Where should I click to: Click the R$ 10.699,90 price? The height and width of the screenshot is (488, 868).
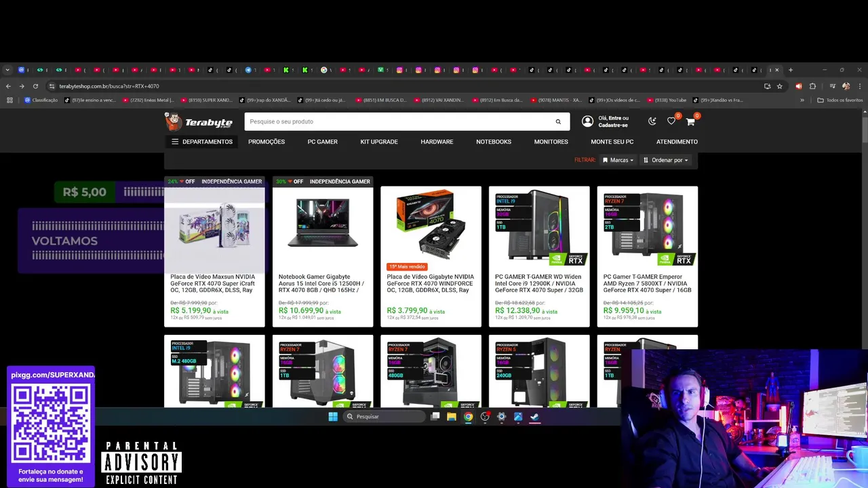click(x=301, y=310)
